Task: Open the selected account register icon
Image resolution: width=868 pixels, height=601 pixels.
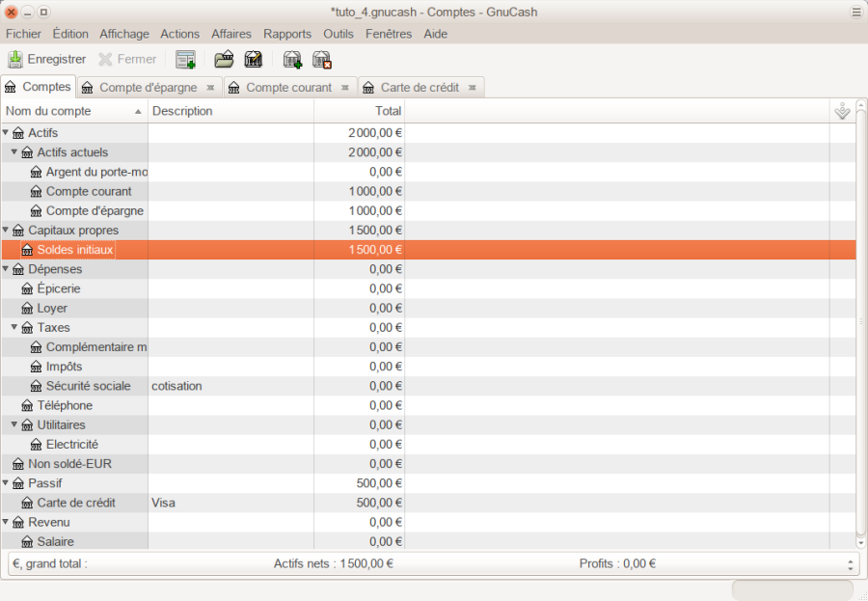Action: click(x=224, y=60)
